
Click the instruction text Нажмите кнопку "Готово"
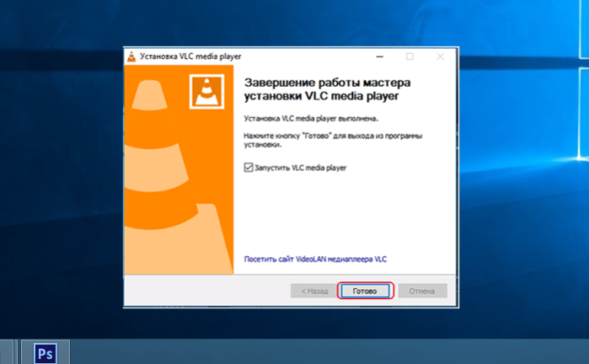tap(333, 140)
